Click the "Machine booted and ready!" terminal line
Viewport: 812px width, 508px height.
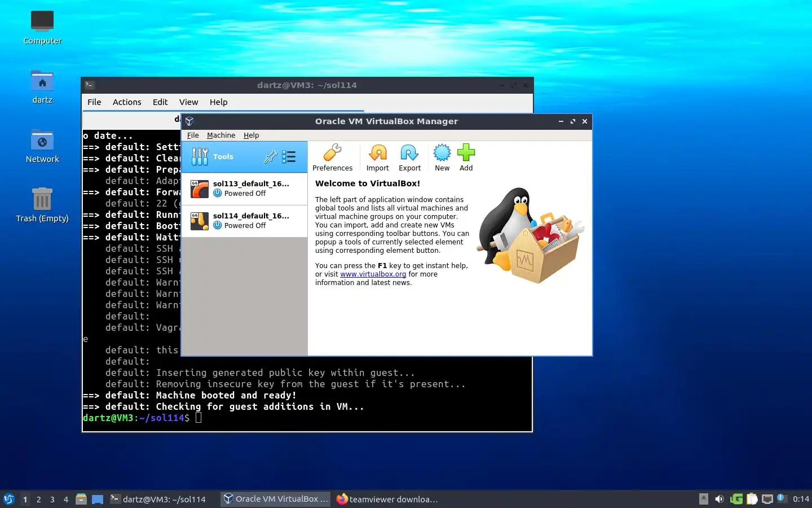pos(189,395)
